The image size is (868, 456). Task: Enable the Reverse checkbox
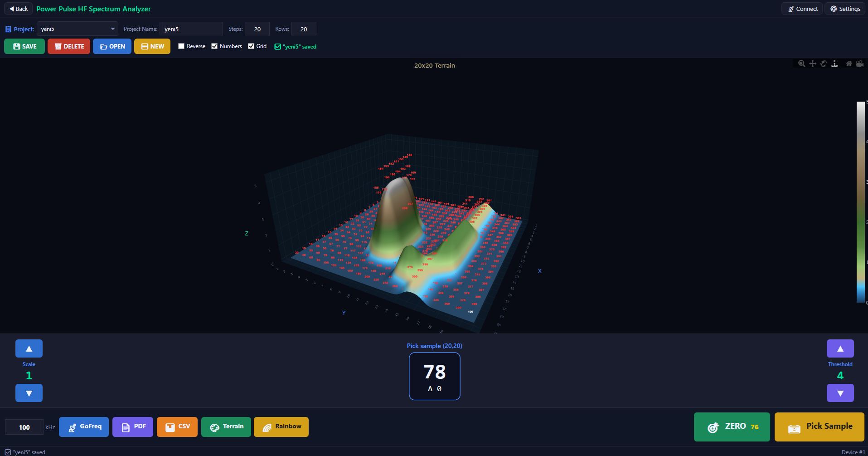pos(181,46)
